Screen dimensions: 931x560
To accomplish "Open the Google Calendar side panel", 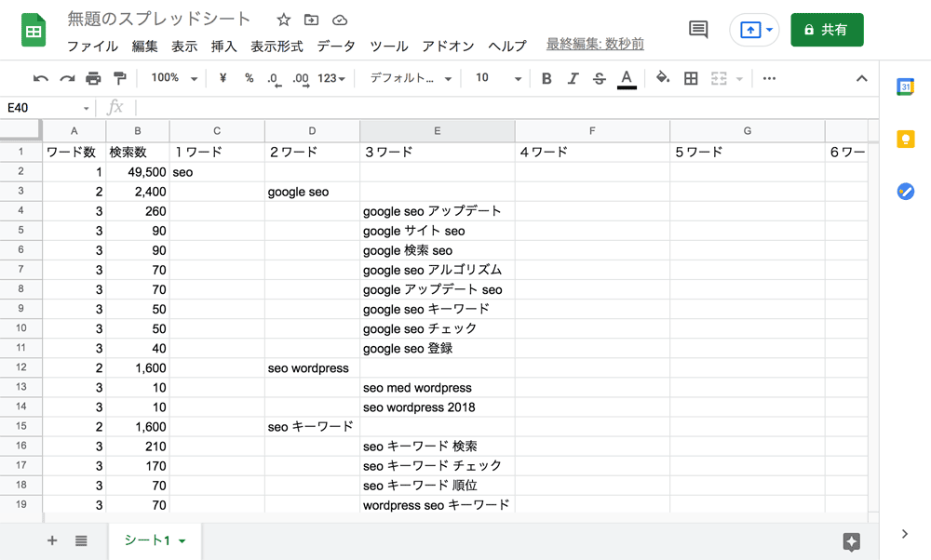I will click(x=906, y=87).
